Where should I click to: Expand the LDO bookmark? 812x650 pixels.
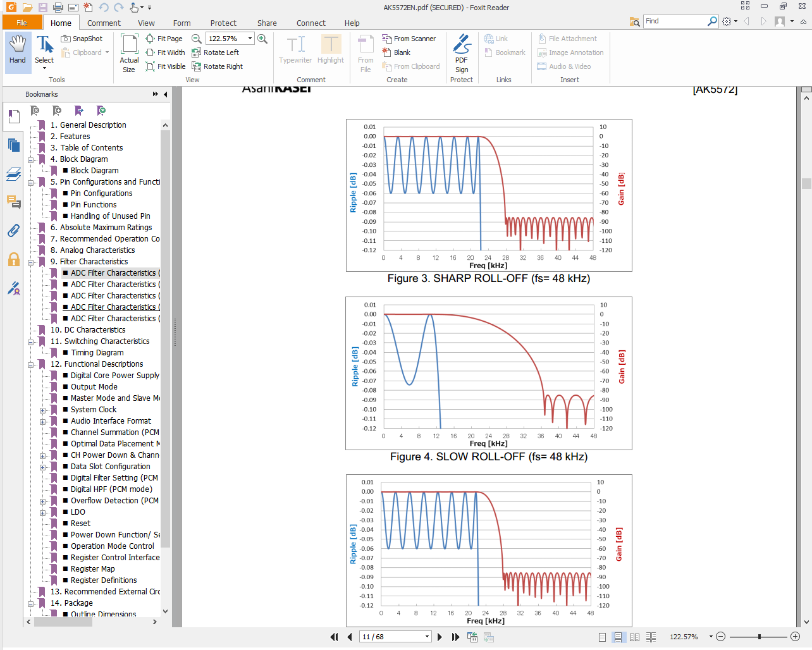point(42,512)
